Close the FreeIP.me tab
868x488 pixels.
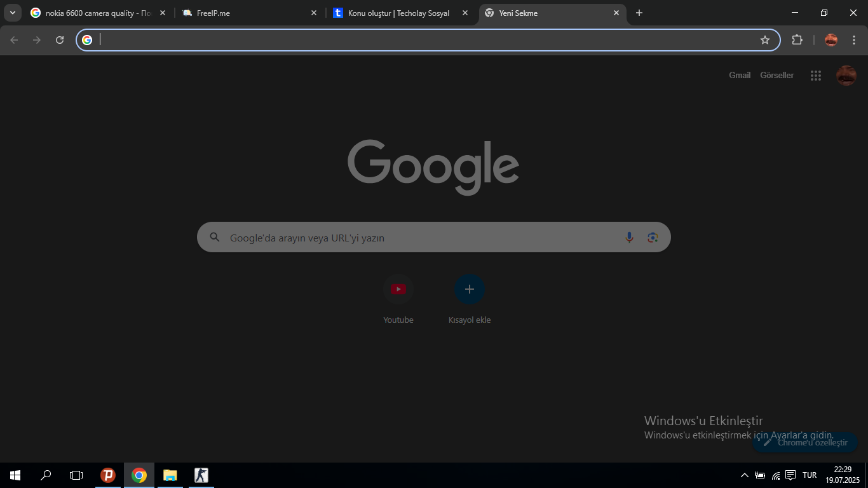(x=313, y=13)
